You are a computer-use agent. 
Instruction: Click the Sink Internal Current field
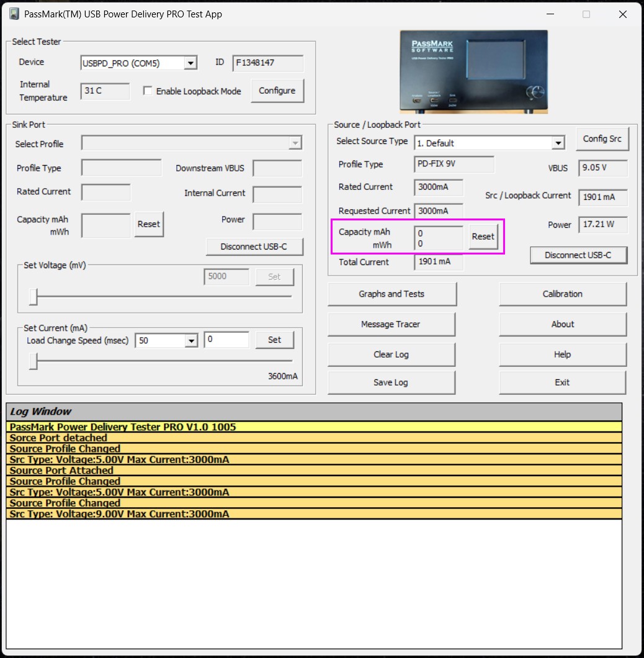[x=277, y=194]
